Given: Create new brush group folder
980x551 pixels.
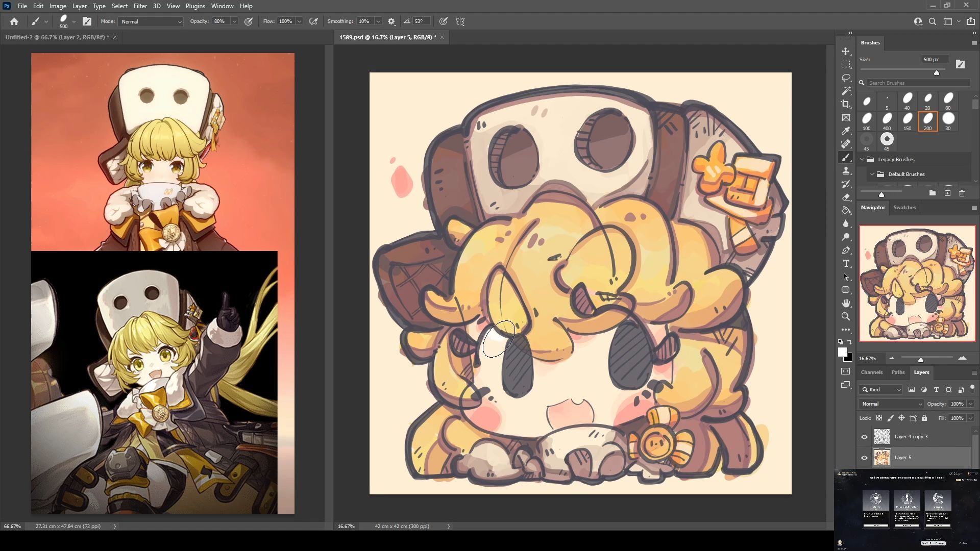Looking at the screenshot, I should (x=933, y=193).
